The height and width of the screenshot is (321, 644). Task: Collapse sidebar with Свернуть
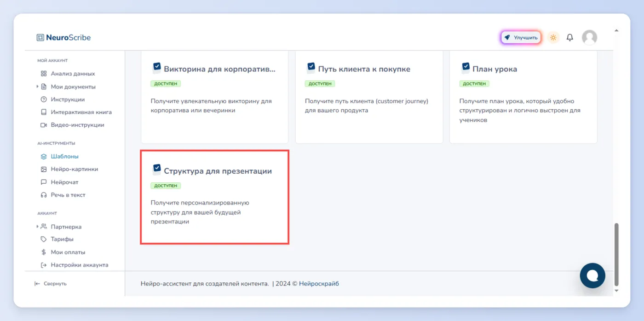click(51, 284)
